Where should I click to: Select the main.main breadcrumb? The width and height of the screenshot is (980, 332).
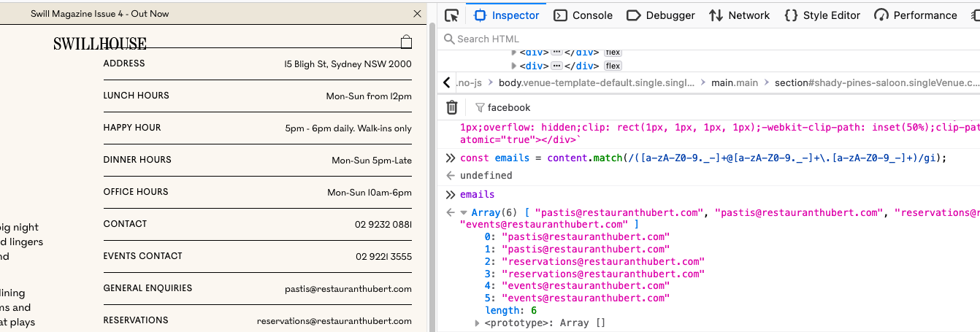pyautogui.click(x=735, y=82)
